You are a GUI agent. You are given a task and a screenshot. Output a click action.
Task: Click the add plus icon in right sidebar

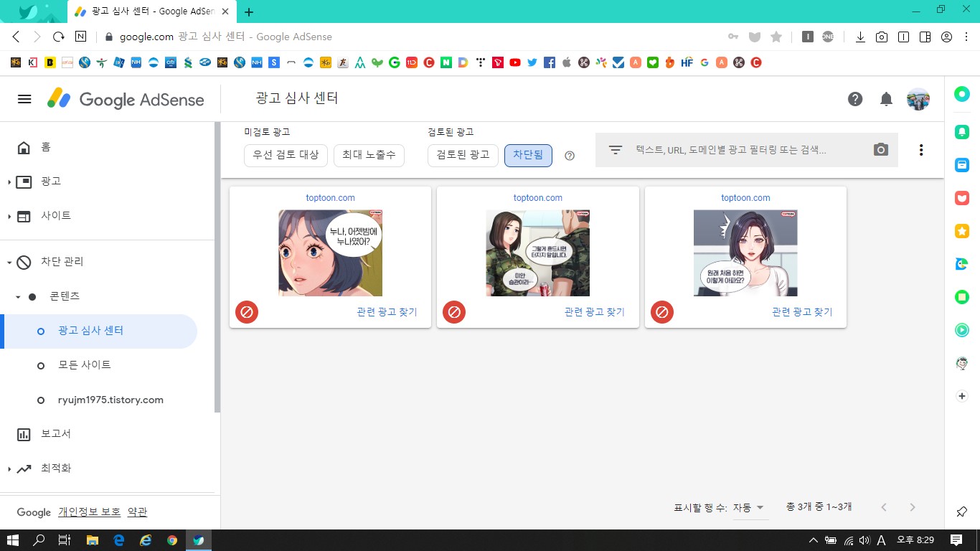point(962,396)
